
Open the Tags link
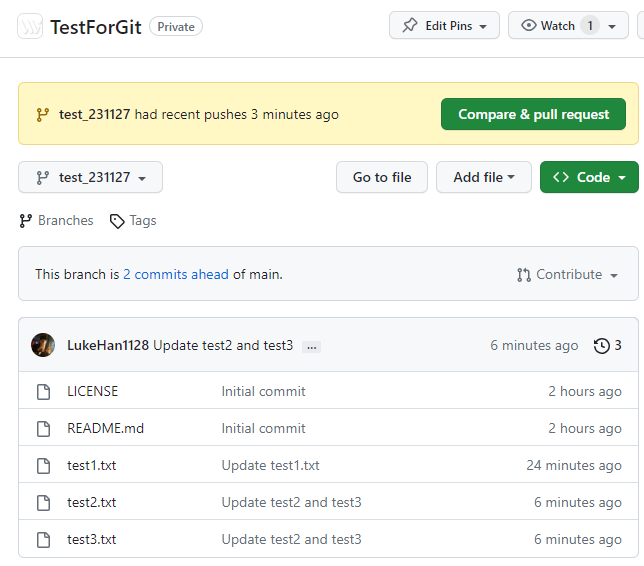(x=134, y=221)
